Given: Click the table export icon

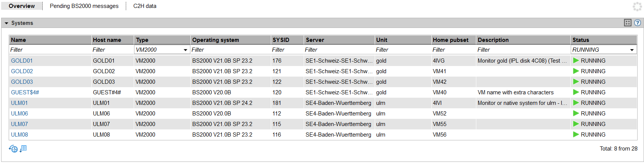Looking at the screenshot, I should click(x=23, y=149).
